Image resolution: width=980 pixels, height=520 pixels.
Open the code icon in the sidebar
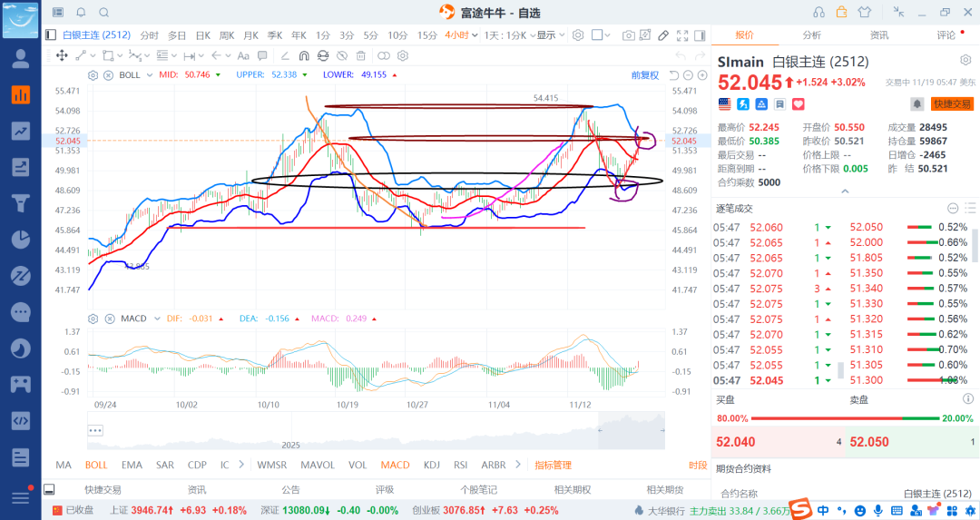pyautogui.click(x=21, y=420)
